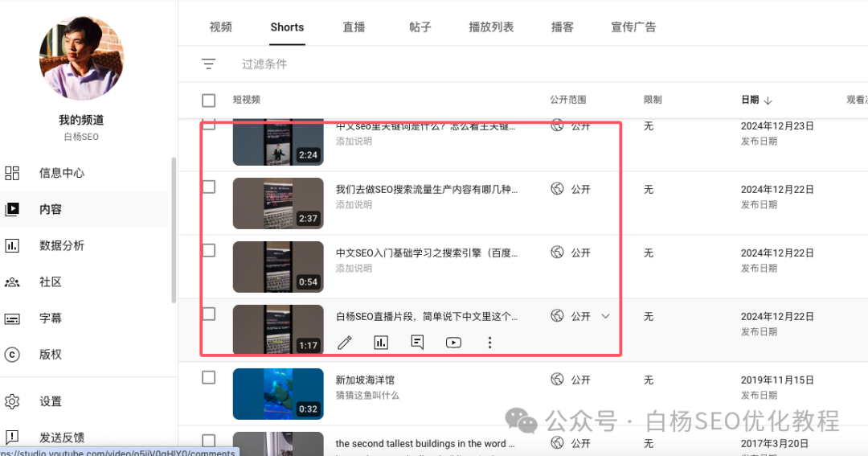Open the 2:24 video thumbnail
Image resolution: width=868 pixels, height=456 pixels.
pos(278,142)
